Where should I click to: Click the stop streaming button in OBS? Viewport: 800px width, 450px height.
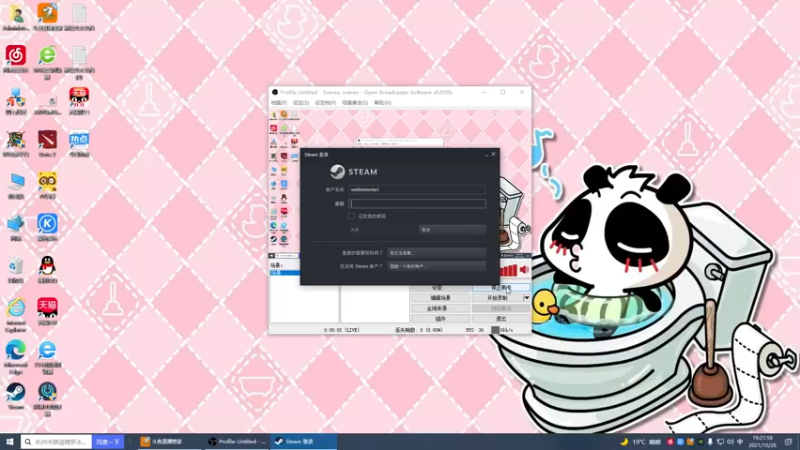coord(501,288)
